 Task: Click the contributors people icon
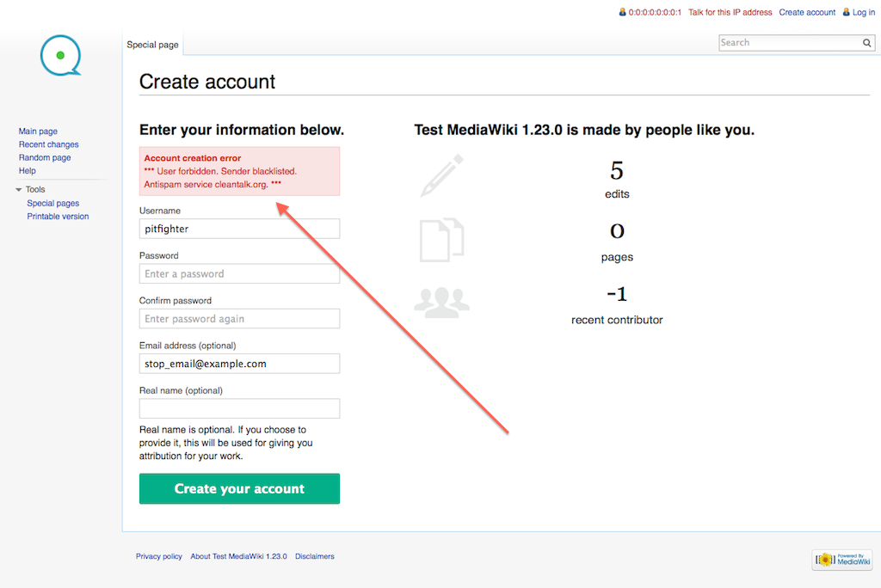[441, 301]
